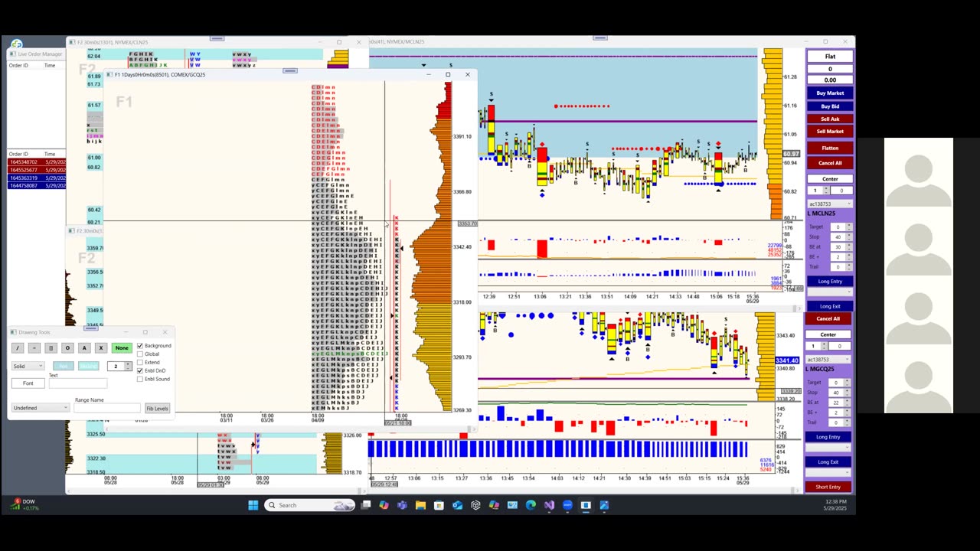Enable the Extend checkbox

pos(140,362)
